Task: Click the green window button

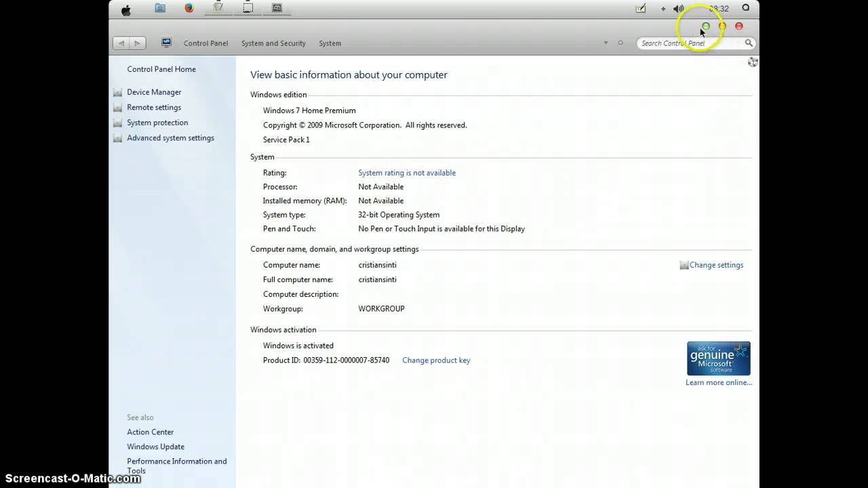Action: [x=706, y=26]
